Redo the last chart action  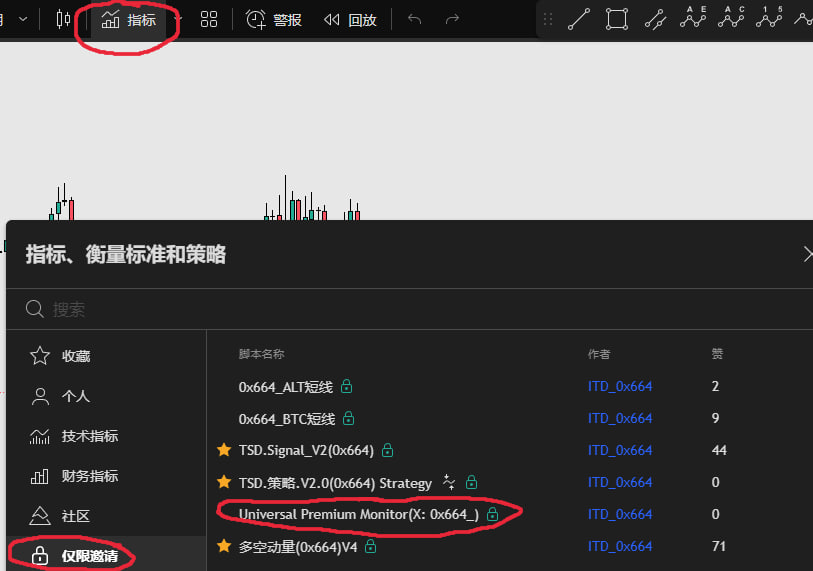(x=452, y=19)
